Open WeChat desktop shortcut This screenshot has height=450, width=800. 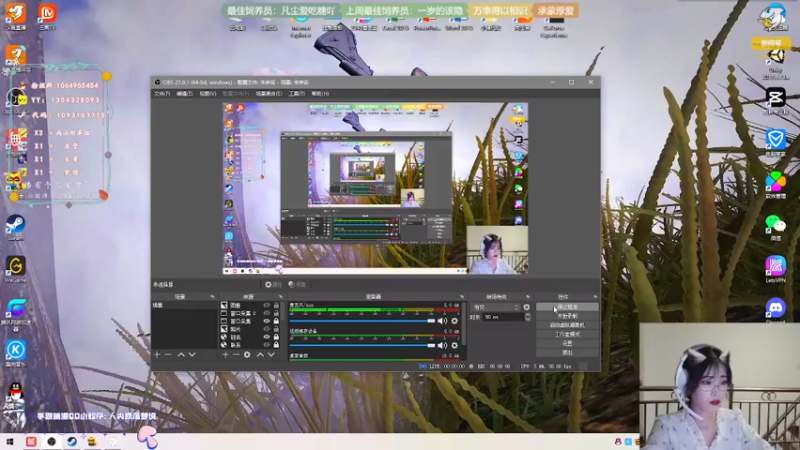point(776,227)
